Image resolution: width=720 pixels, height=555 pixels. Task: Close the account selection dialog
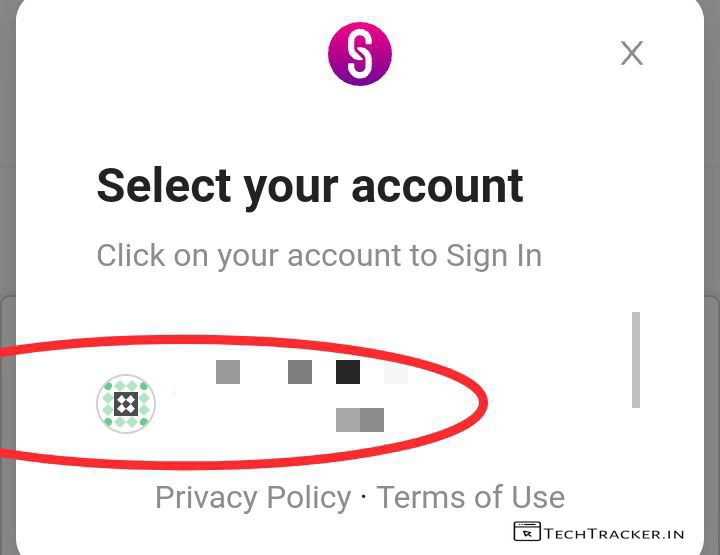pos(631,53)
